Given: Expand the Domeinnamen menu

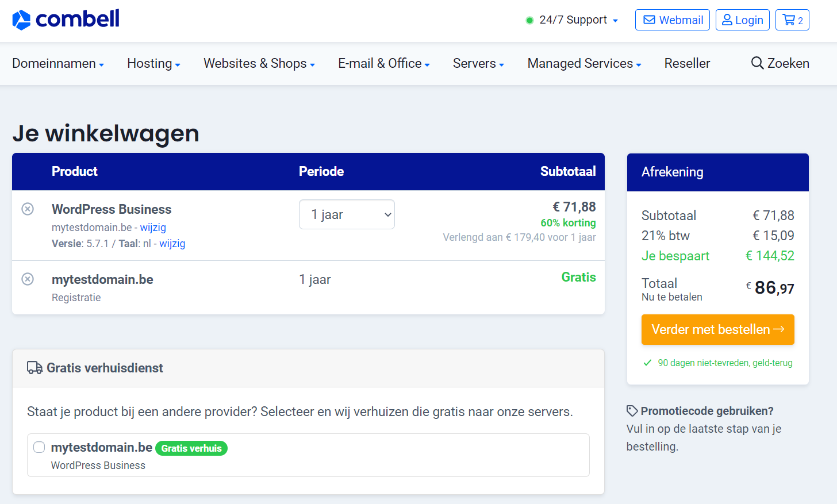Looking at the screenshot, I should pyautogui.click(x=58, y=63).
